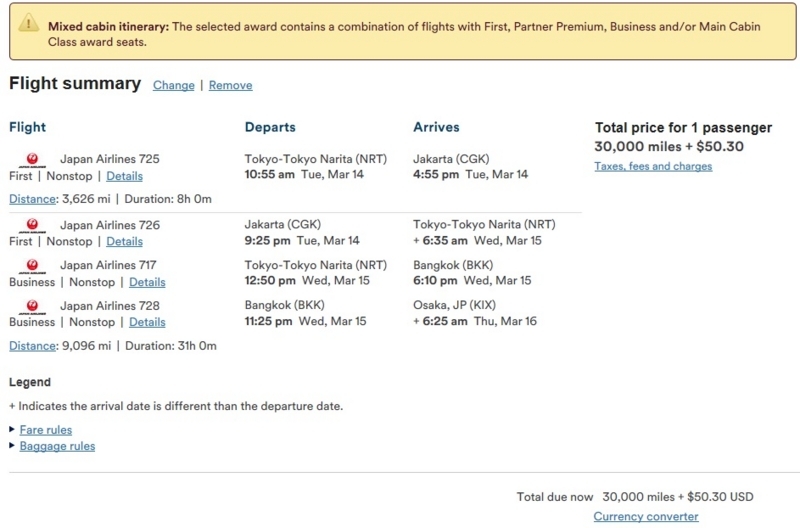This screenshot has height=528, width=800.
Task: Open Change link next to Flight summary
Action: tap(173, 85)
